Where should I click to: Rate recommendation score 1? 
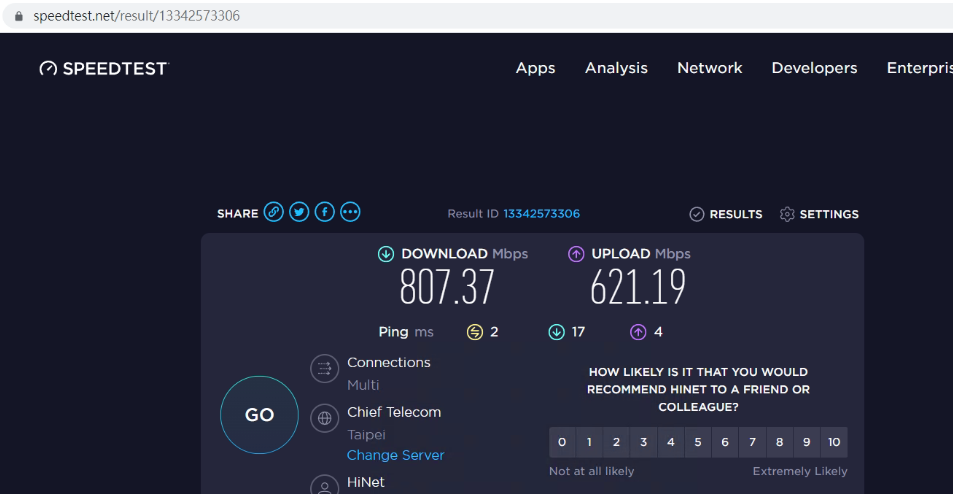click(x=589, y=442)
